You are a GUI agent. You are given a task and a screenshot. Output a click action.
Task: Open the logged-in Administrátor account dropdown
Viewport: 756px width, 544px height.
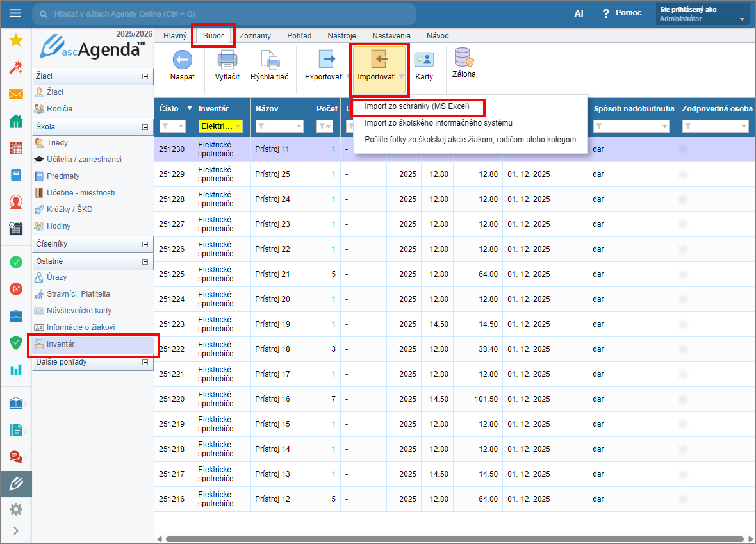coord(702,14)
